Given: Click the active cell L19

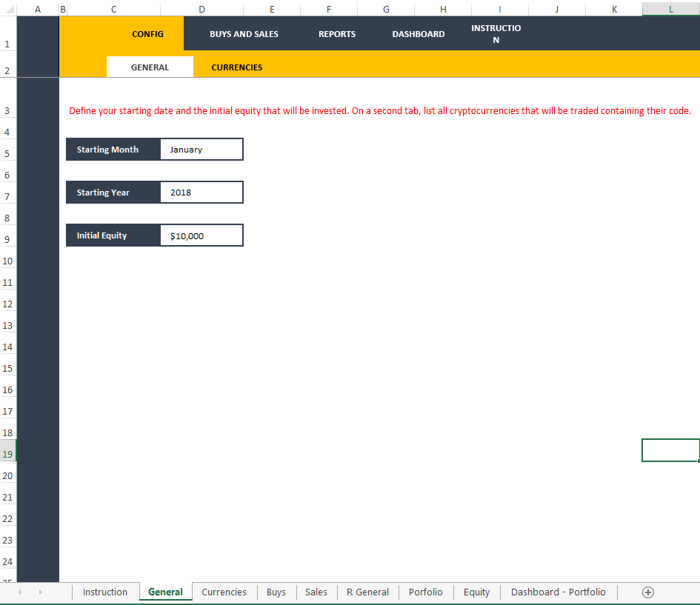Looking at the screenshot, I should (670, 450).
